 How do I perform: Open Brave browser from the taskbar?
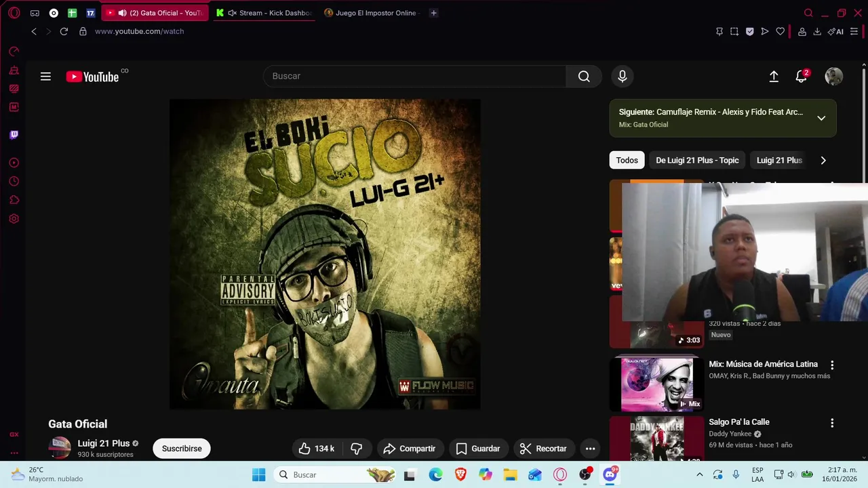[460, 475]
